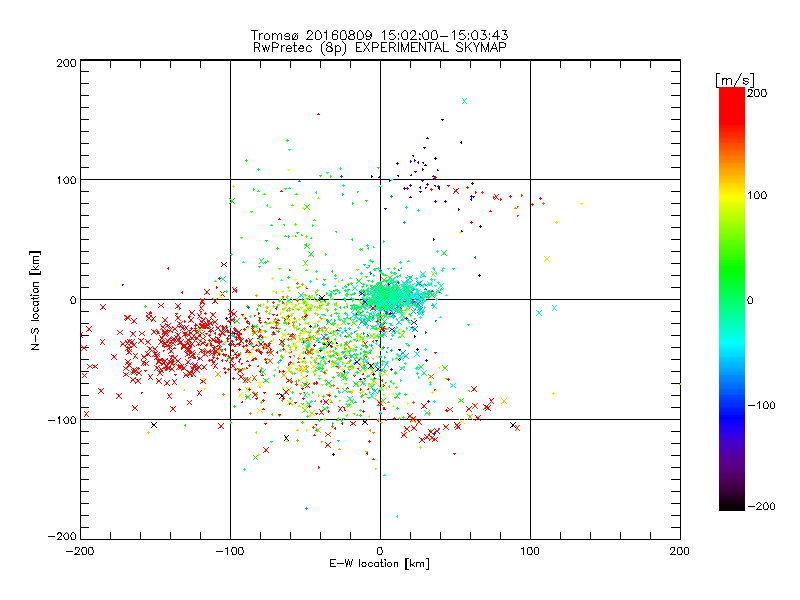
Task: Click the black cross marker near x=-150, y=-105
Action: pyautogui.click(x=154, y=425)
